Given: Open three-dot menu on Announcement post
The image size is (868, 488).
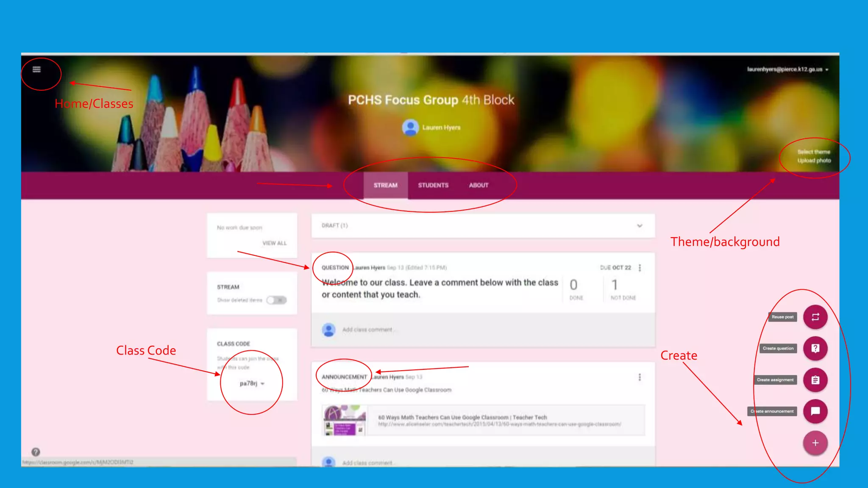Looking at the screenshot, I should (x=640, y=377).
